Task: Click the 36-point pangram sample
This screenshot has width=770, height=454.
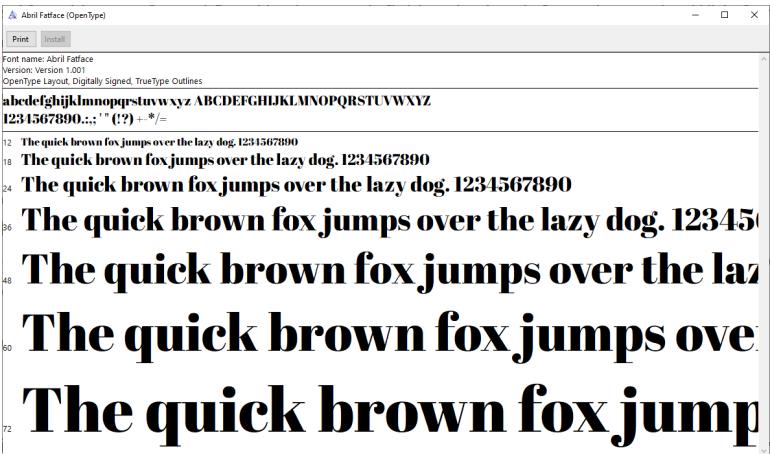Action: click(389, 221)
